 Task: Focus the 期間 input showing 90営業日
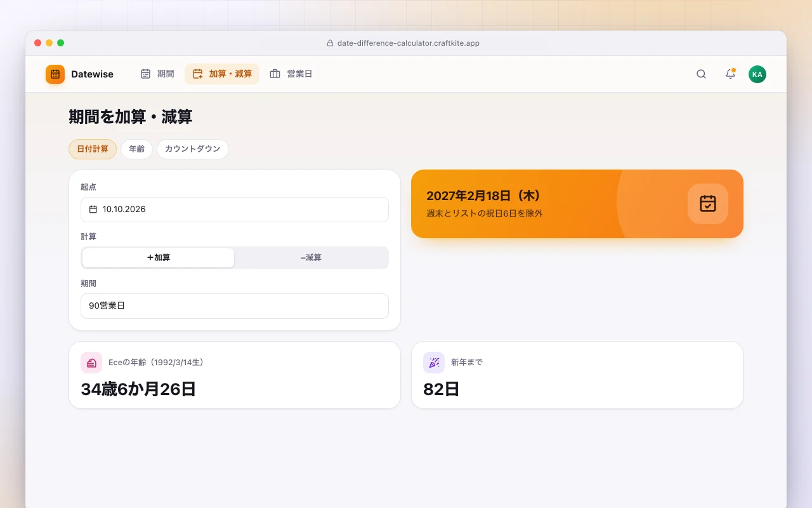click(x=235, y=306)
